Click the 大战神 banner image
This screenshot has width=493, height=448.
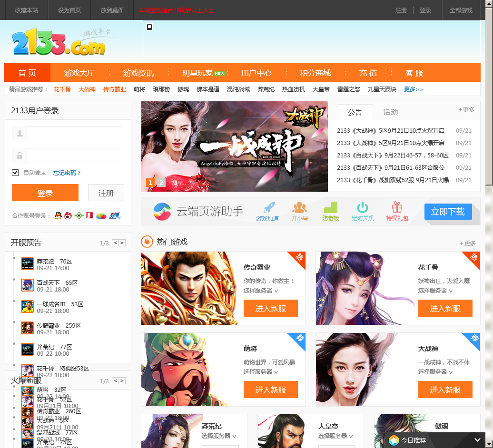coord(234,146)
